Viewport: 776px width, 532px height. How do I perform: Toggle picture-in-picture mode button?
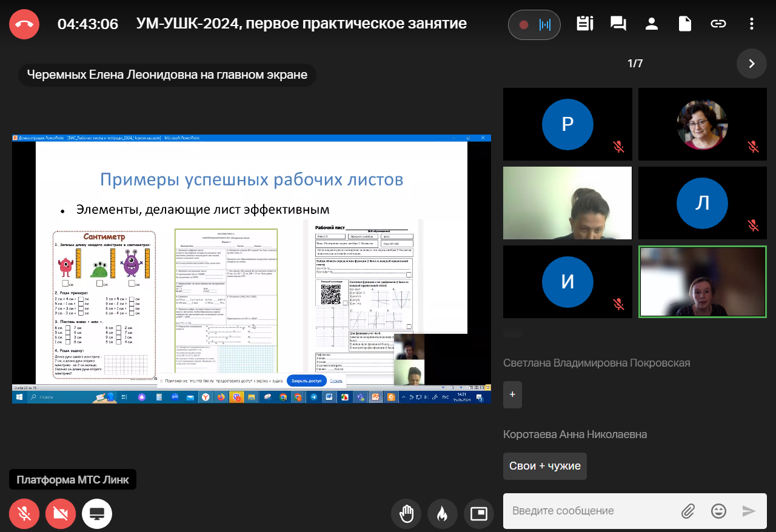(x=479, y=514)
